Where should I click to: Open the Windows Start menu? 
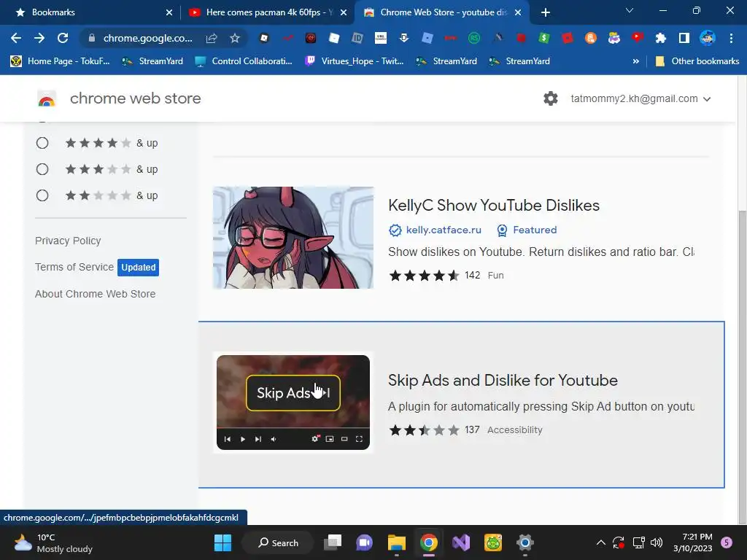[222, 542]
